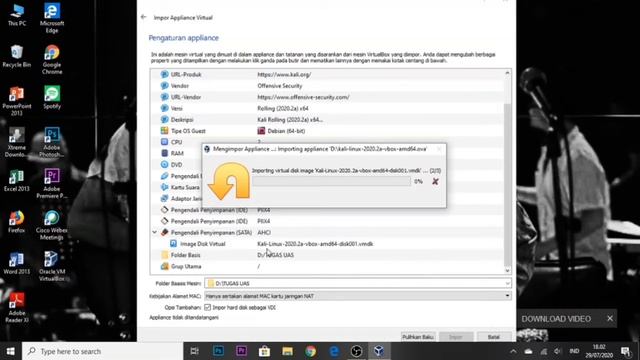Open Task View from taskbar
Screen dimensions: 640x360
195,351
